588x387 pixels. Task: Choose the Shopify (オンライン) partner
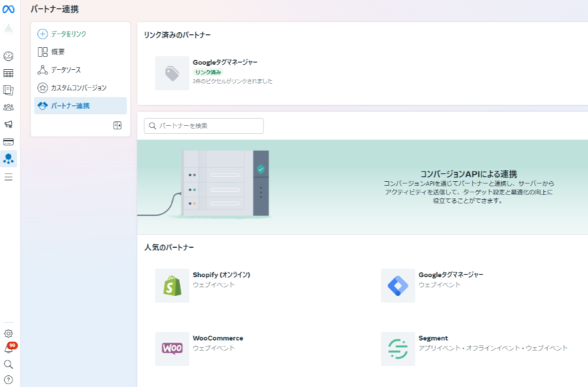pos(221,275)
